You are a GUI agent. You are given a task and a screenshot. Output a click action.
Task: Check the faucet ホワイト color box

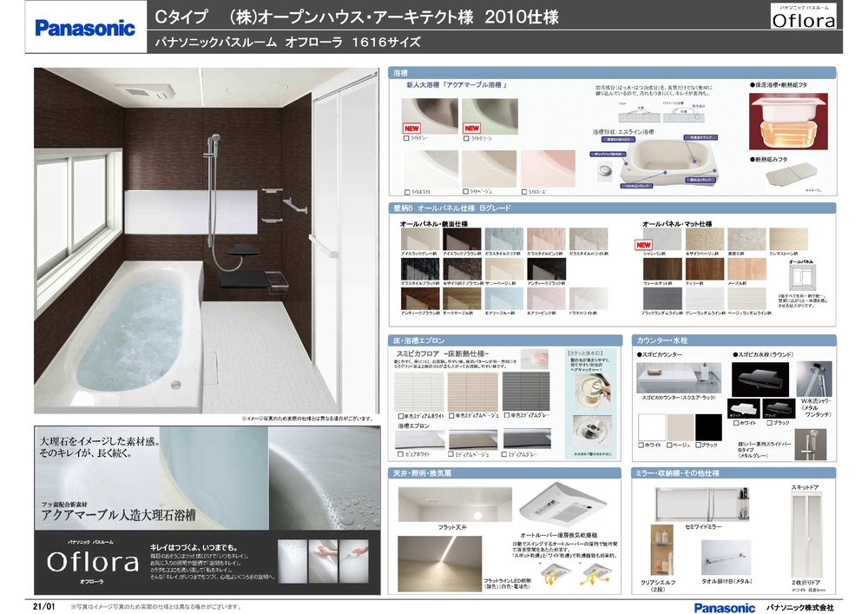(736, 423)
